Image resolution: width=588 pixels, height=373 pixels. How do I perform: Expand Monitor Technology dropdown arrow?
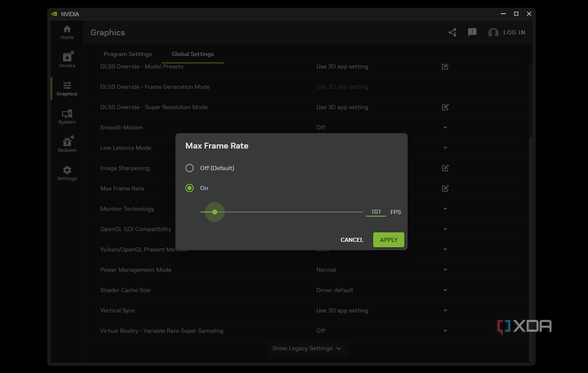click(x=445, y=209)
